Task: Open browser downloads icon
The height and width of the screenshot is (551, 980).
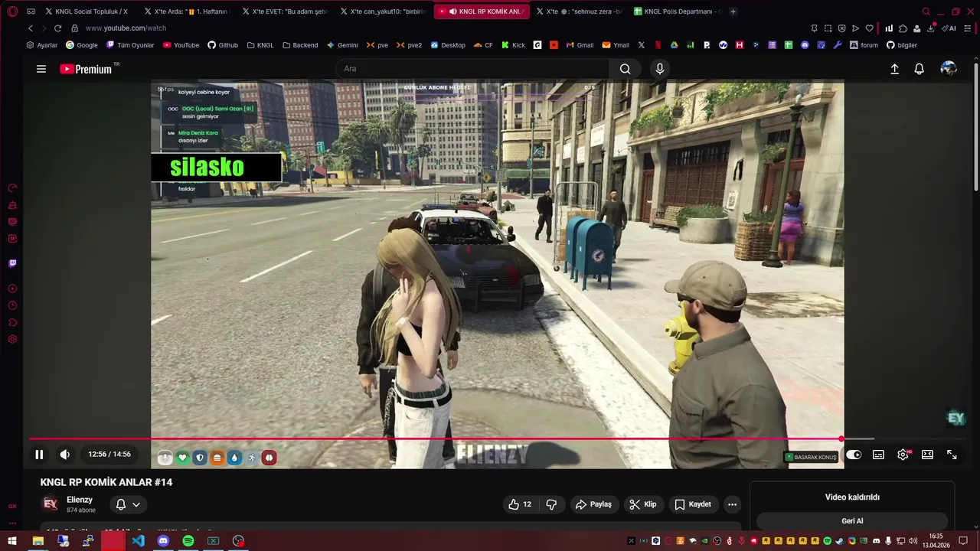Action: [931, 28]
